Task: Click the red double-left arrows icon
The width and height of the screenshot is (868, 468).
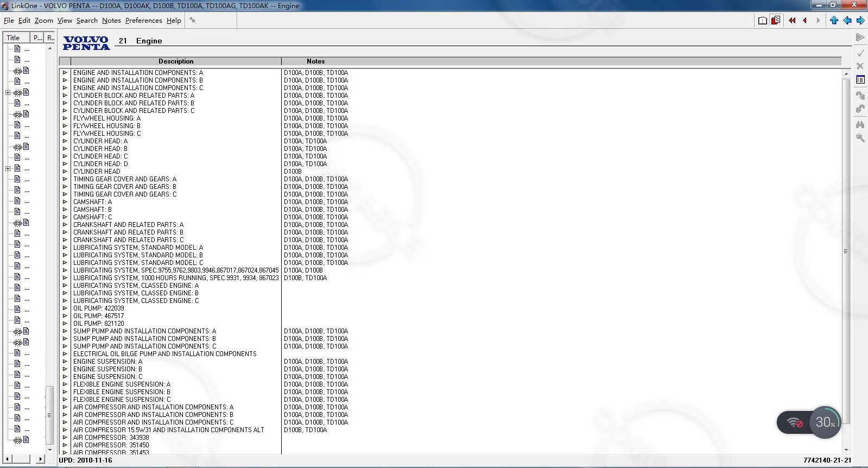Action: tap(792, 21)
